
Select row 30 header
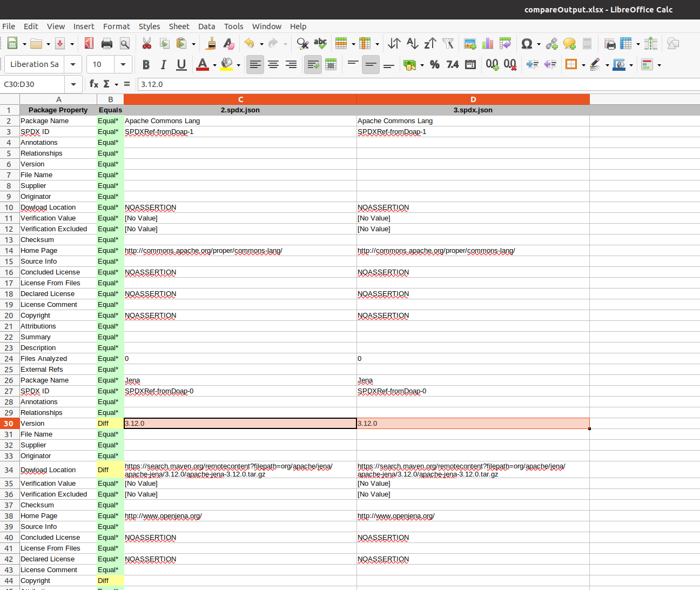coord(9,424)
